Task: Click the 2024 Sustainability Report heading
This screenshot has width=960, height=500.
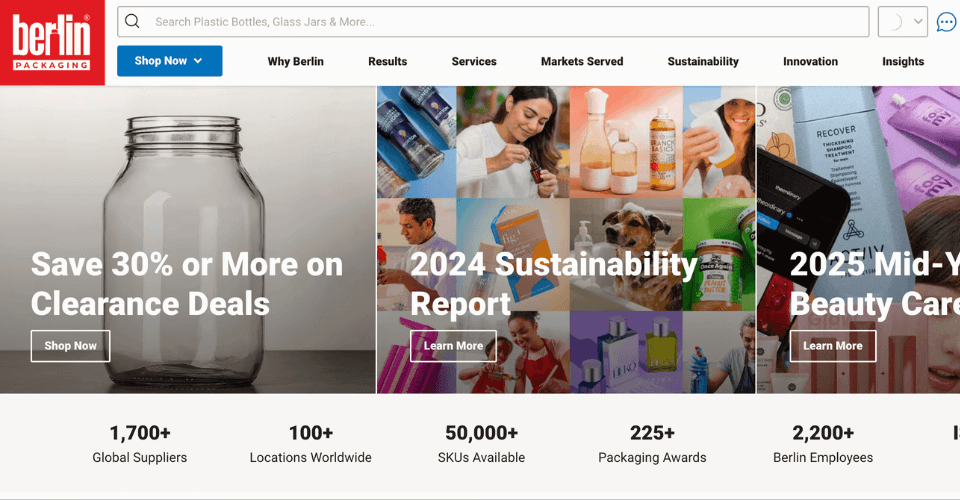Action: coord(553,283)
